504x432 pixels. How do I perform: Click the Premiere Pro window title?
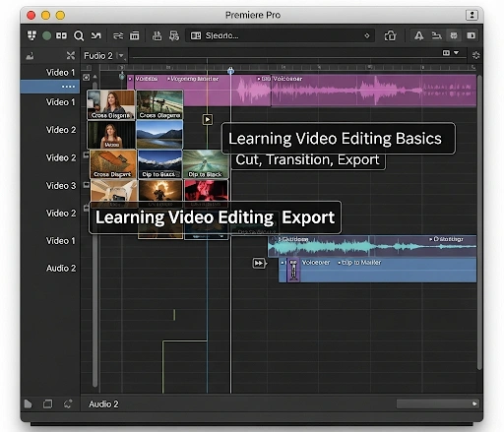(x=253, y=15)
